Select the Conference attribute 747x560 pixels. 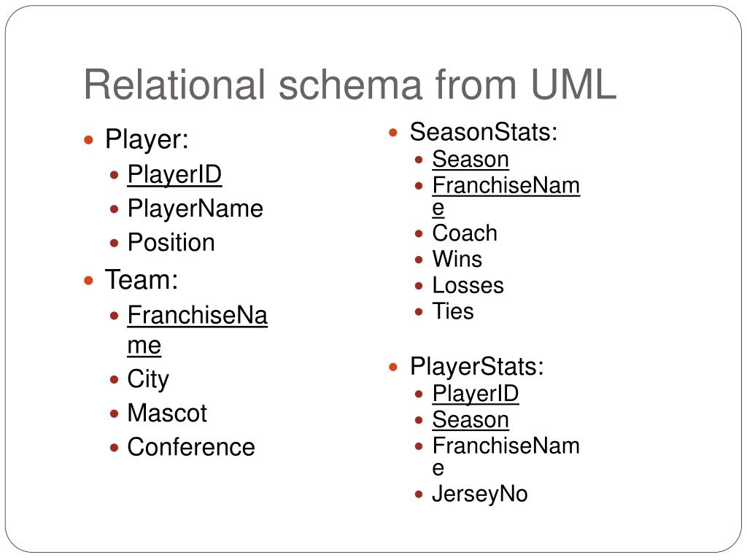[x=191, y=447]
